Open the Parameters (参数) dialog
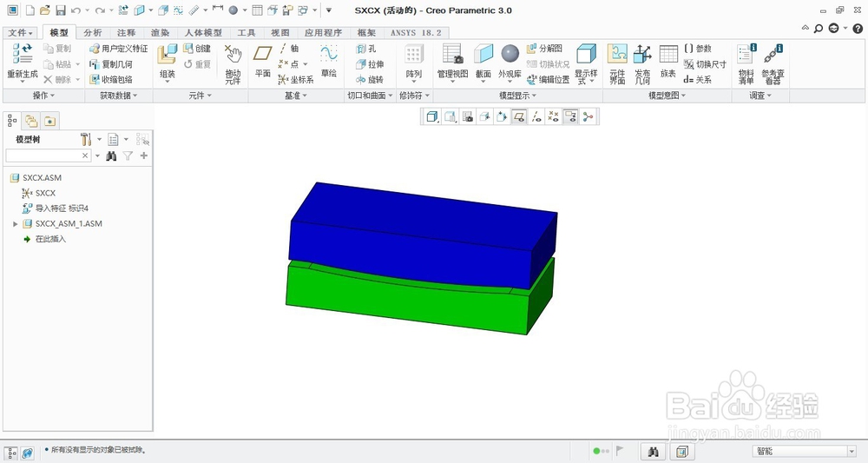The height and width of the screenshot is (463, 868). click(x=698, y=49)
